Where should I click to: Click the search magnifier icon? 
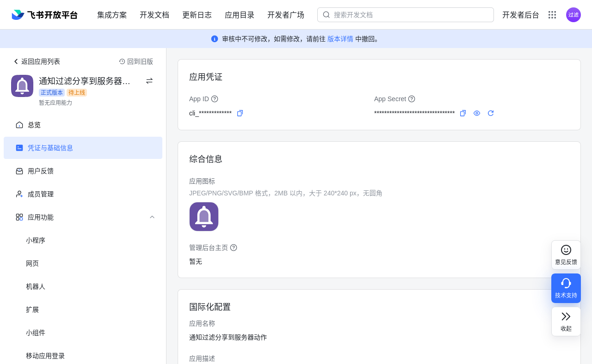(x=327, y=15)
